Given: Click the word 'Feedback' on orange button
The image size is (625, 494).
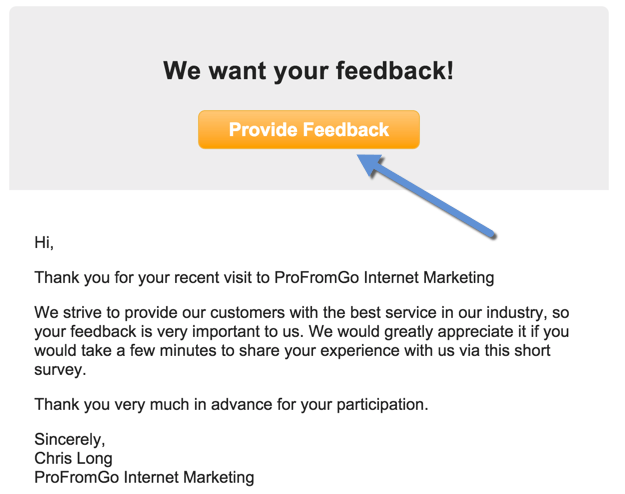Looking at the screenshot, I should tap(346, 130).
